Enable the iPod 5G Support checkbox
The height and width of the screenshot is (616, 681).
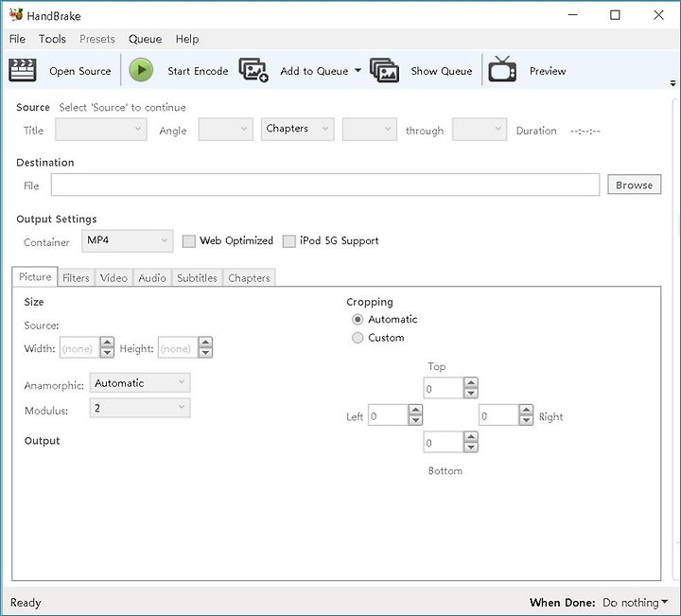pos(288,241)
